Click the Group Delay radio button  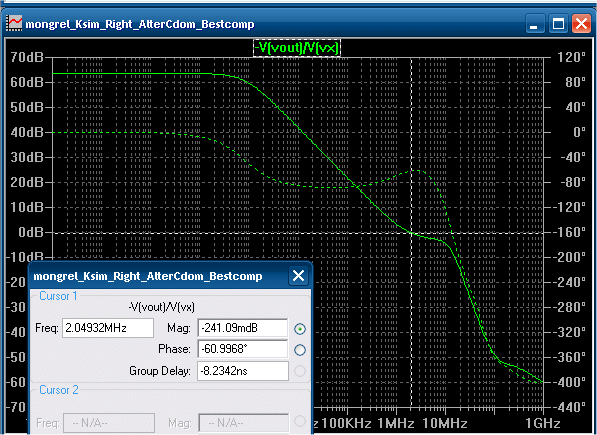coord(300,371)
